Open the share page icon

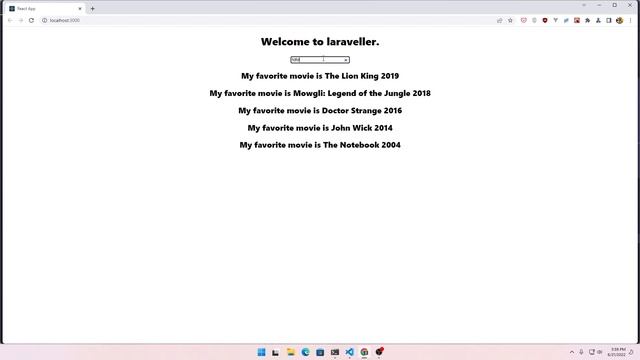[x=500, y=20]
